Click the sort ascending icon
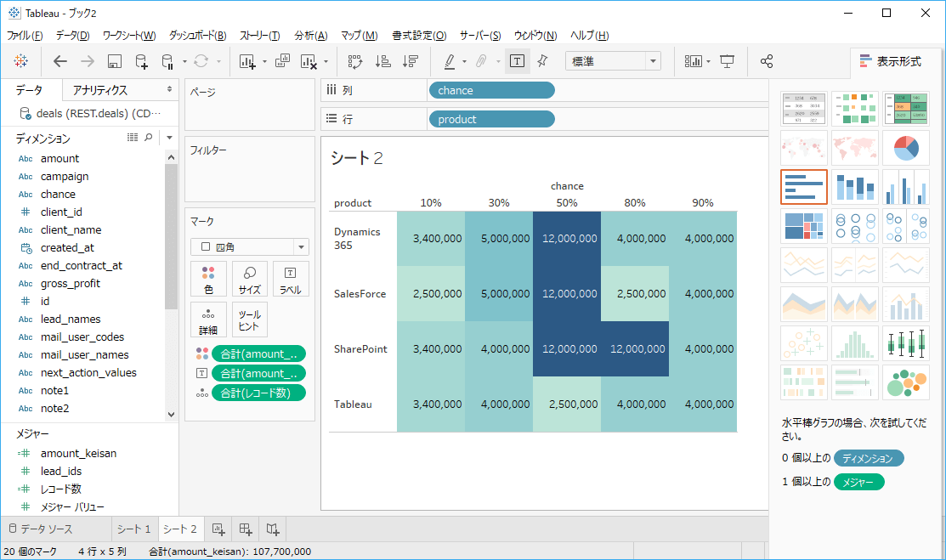Screen dimensions: 946x560 click(x=382, y=61)
